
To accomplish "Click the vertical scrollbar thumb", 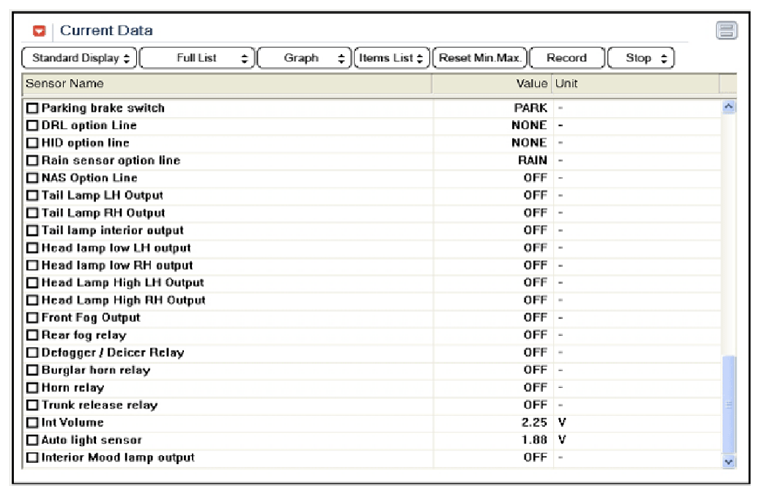I will click(728, 404).
